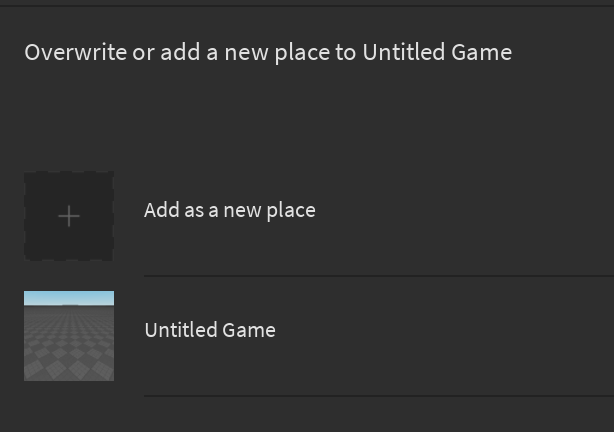Click the Untitled Game baseplate thumbnail
614x432 pixels.
[69, 336]
